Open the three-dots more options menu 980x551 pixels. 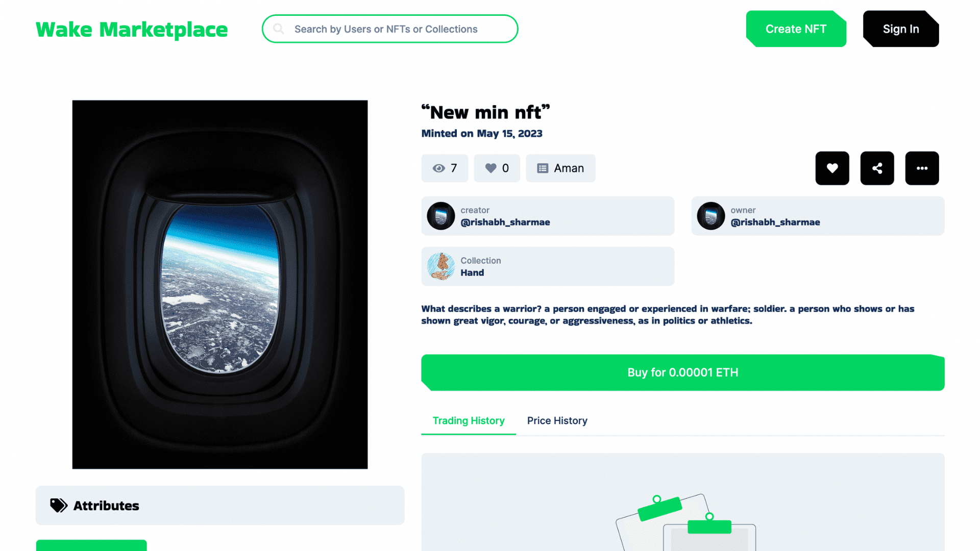pos(922,168)
